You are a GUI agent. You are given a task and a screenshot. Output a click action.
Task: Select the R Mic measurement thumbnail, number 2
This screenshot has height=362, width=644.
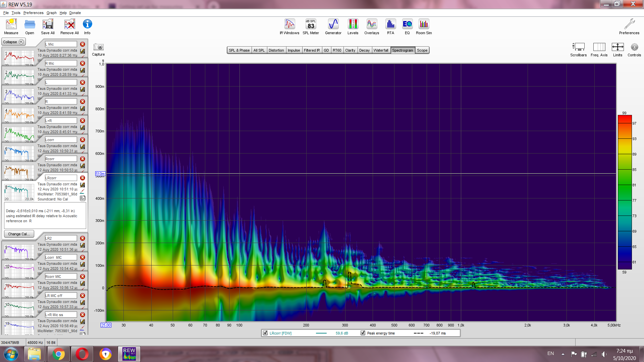point(19,77)
